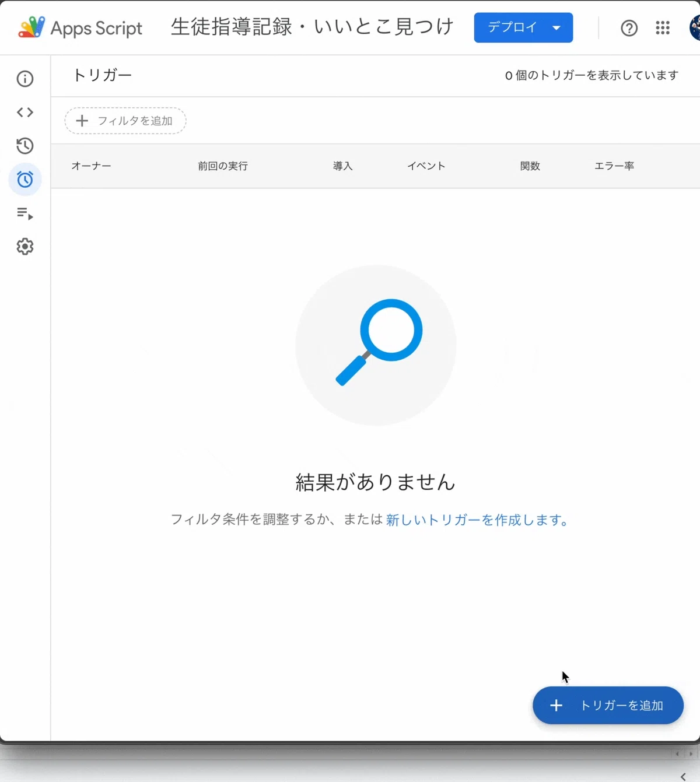Open the Executions list icon in sidebar

[25, 213]
